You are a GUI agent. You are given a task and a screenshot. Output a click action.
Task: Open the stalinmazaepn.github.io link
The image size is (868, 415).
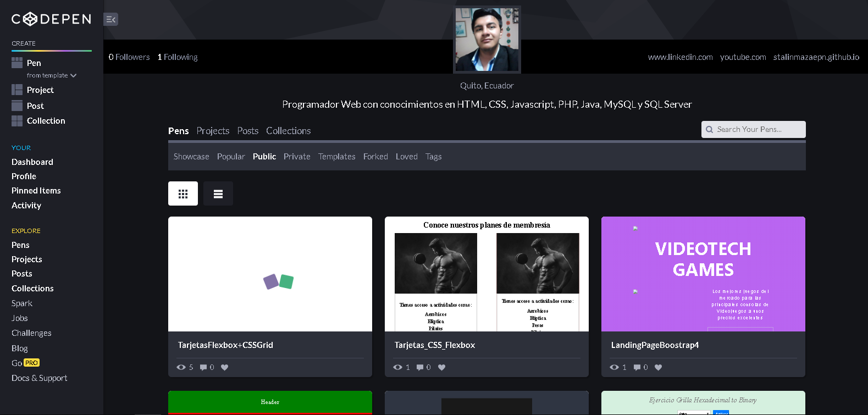click(816, 57)
